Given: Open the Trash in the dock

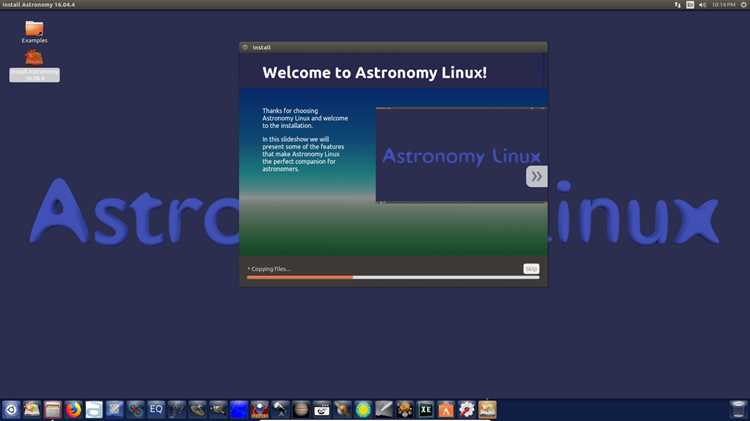Looking at the screenshot, I should pos(739,410).
